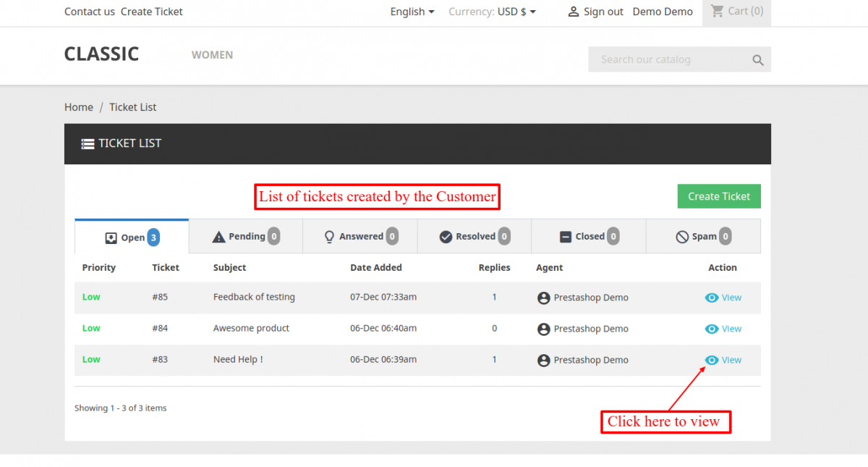Click the avatar icon next to Prestashop Demo on ticket #85

[x=543, y=298]
